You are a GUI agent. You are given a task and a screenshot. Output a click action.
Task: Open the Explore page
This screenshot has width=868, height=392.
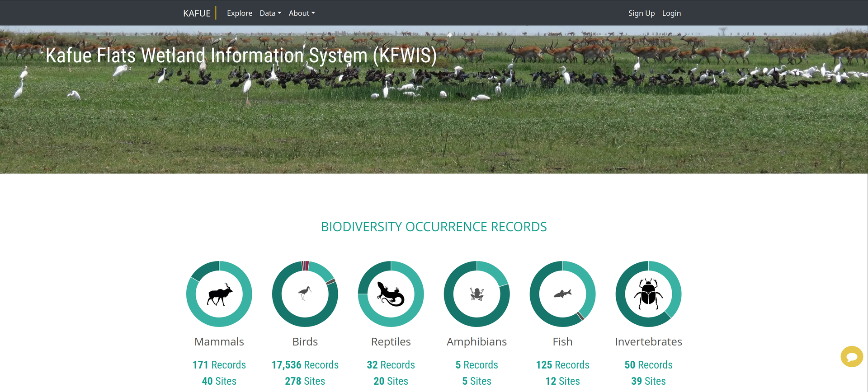pos(240,13)
